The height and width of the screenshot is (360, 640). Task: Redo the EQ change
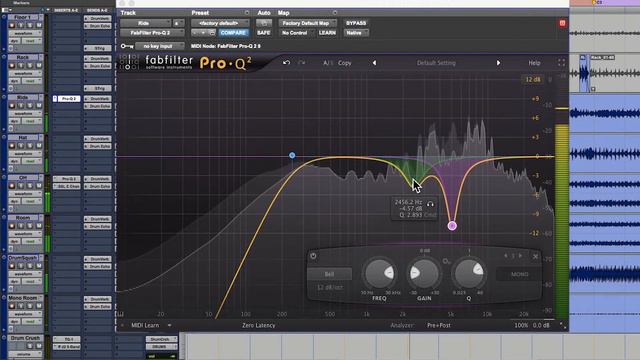pos(301,63)
